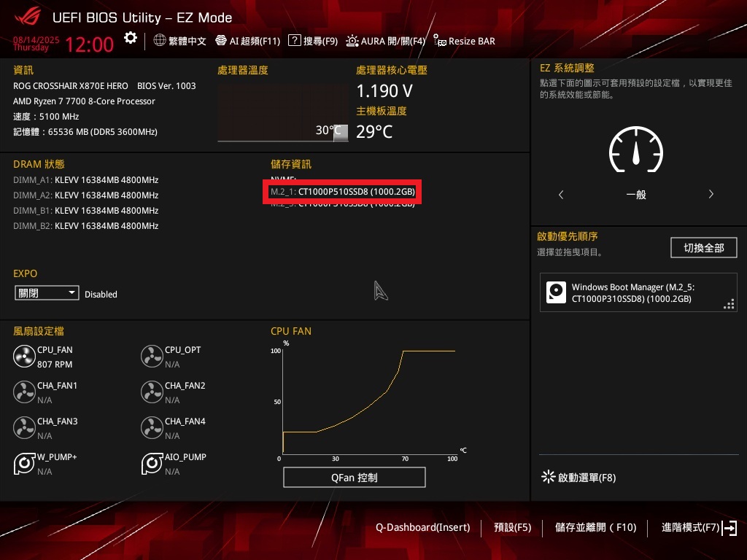The height and width of the screenshot is (560, 747).
Task: Select the CHA_FAN2 fan icon
Action: pos(152,392)
